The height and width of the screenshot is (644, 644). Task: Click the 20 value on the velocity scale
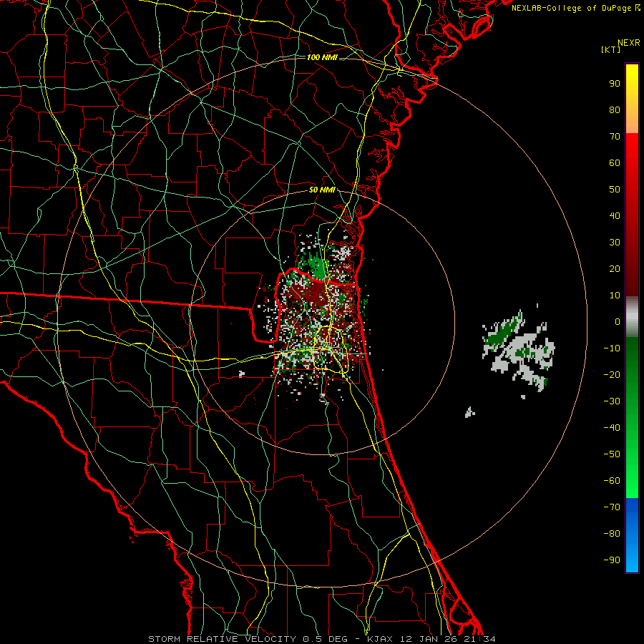click(x=615, y=269)
